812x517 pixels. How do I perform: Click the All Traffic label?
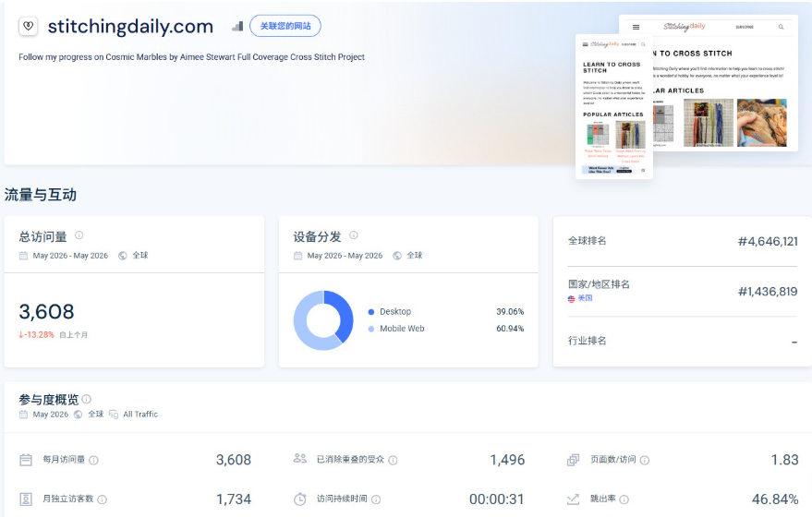tap(140, 415)
